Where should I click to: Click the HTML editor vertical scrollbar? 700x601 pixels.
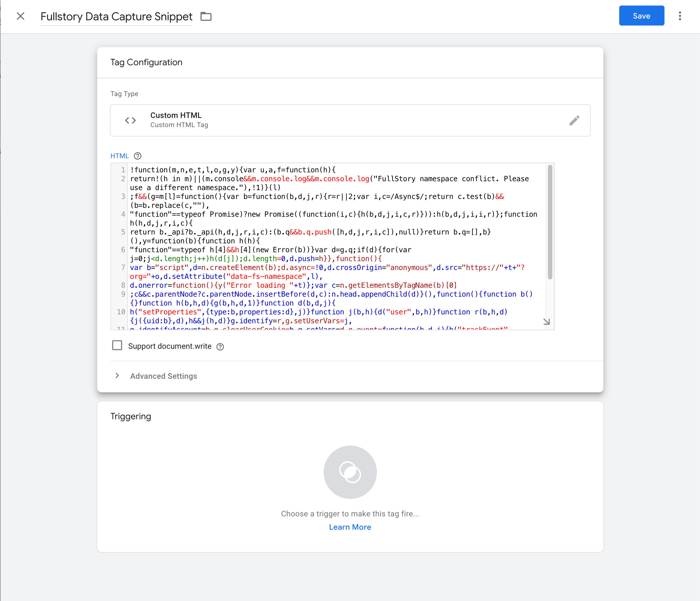click(550, 222)
